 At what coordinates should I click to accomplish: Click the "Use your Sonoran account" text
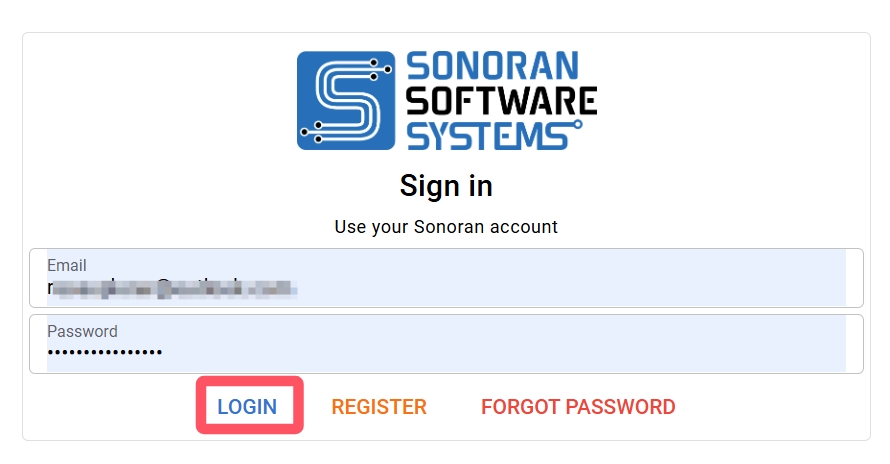click(x=446, y=227)
